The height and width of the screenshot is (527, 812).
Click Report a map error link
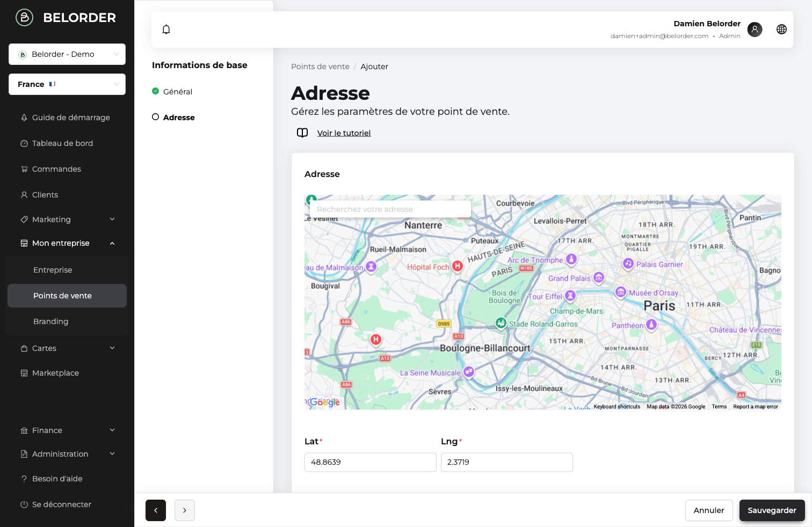point(756,407)
